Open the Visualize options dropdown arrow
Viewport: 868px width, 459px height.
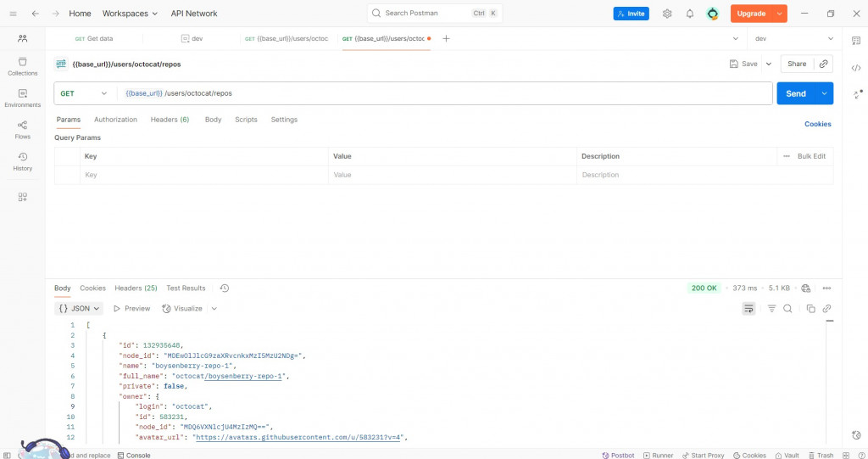pyautogui.click(x=214, y=308)
